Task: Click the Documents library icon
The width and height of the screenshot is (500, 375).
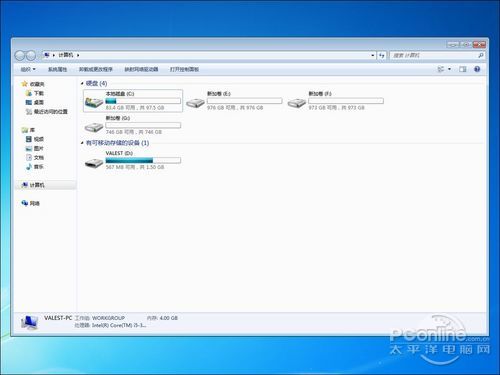Action: pos(29,157)
